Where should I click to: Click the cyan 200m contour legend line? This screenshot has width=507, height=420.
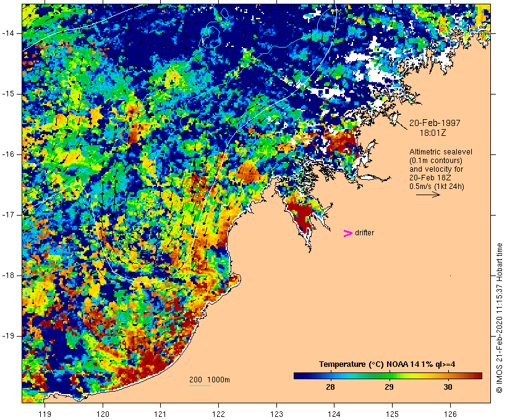(200, 385)
